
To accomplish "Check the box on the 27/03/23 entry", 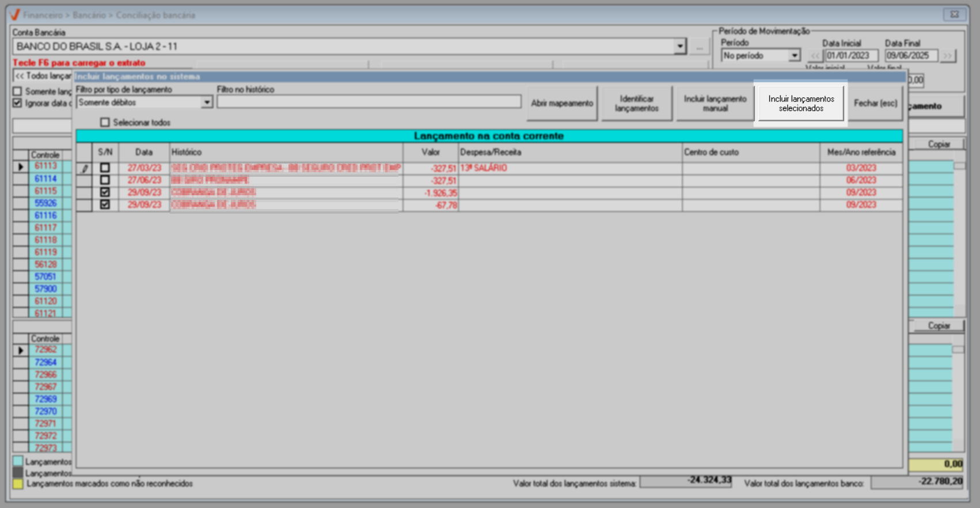I will pyautogui.click(x=105, y=168).
